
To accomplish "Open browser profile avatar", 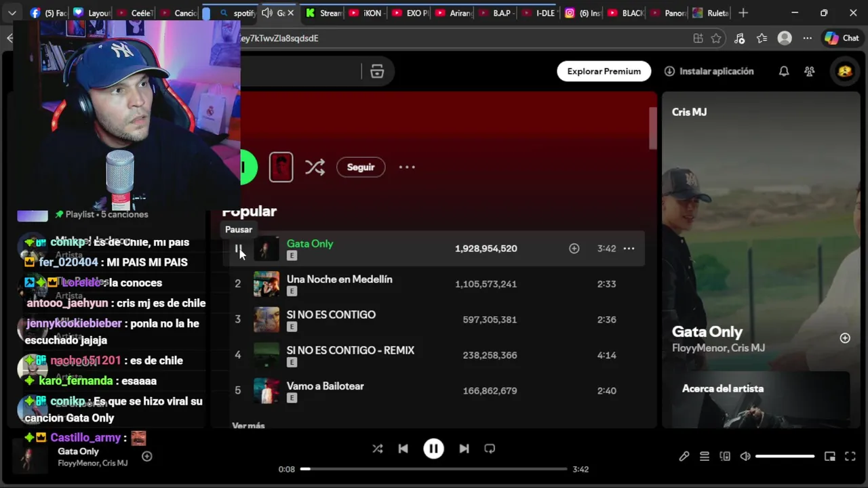I will (785, 39).
